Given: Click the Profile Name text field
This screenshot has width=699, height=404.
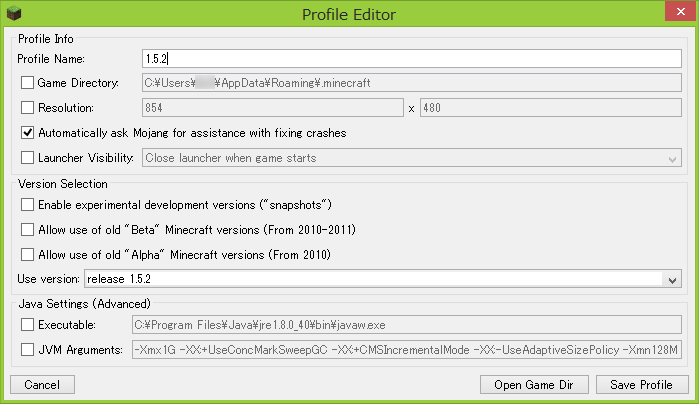Looking at the screenshot, I should tap(411, 58).
